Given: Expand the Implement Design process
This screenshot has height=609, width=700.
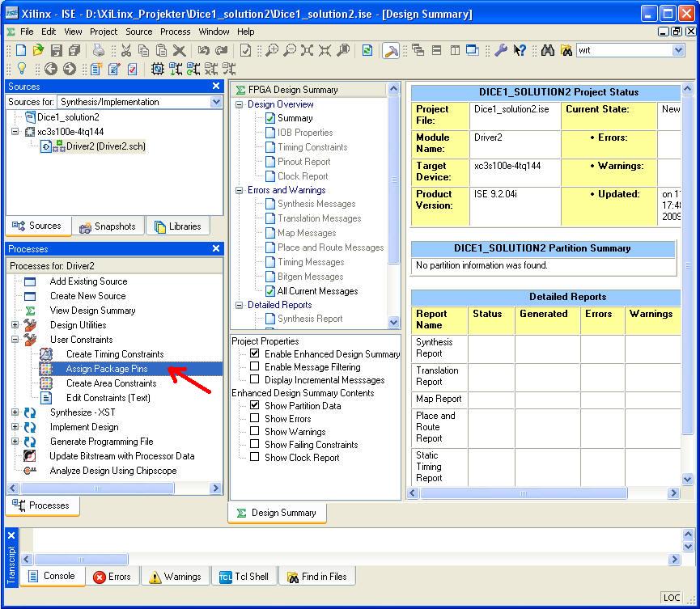Looking at the screenshot, I should [x=15, y=427].
